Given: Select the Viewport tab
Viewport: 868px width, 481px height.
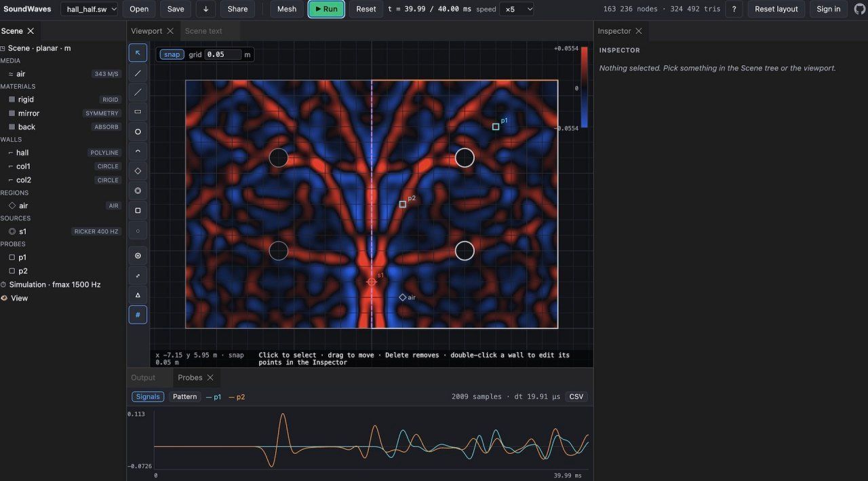Looking at the screenshot, I should coord(146,31).
